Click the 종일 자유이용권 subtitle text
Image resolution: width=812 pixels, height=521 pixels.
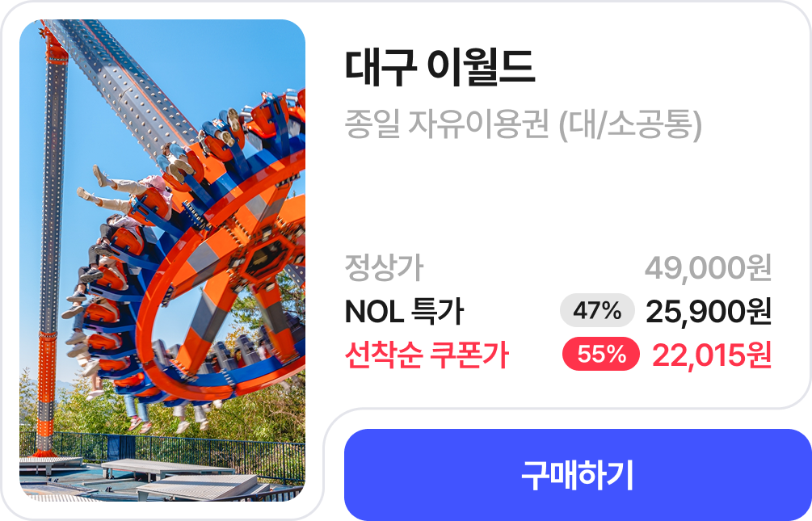pyautogui.click(x=446, y=125)
